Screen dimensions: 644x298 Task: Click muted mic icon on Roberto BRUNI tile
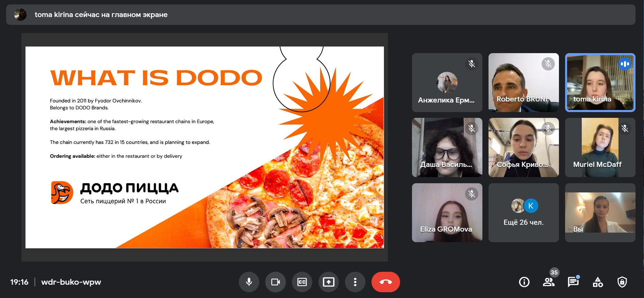(x=548, y=64)
